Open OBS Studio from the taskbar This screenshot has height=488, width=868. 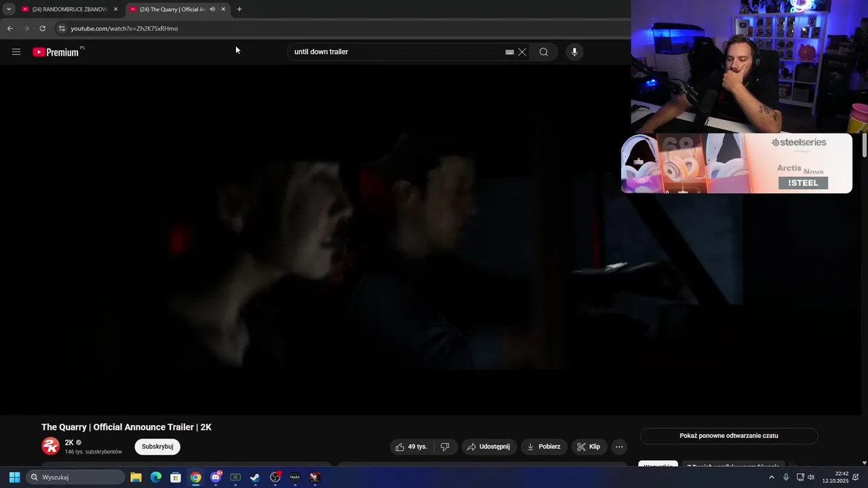point(275,477)
